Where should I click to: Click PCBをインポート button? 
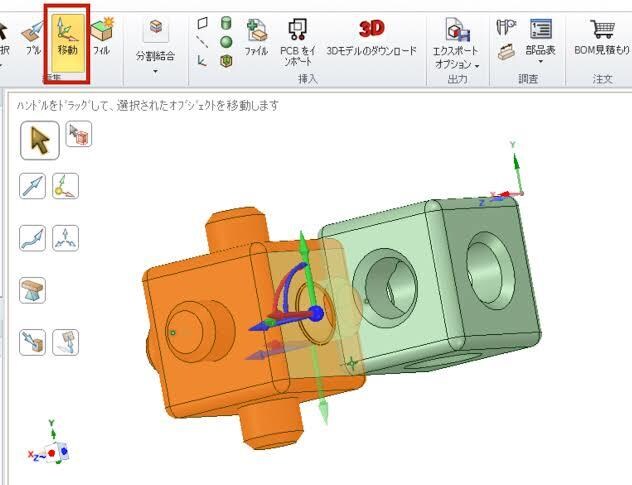pos(298,42)
